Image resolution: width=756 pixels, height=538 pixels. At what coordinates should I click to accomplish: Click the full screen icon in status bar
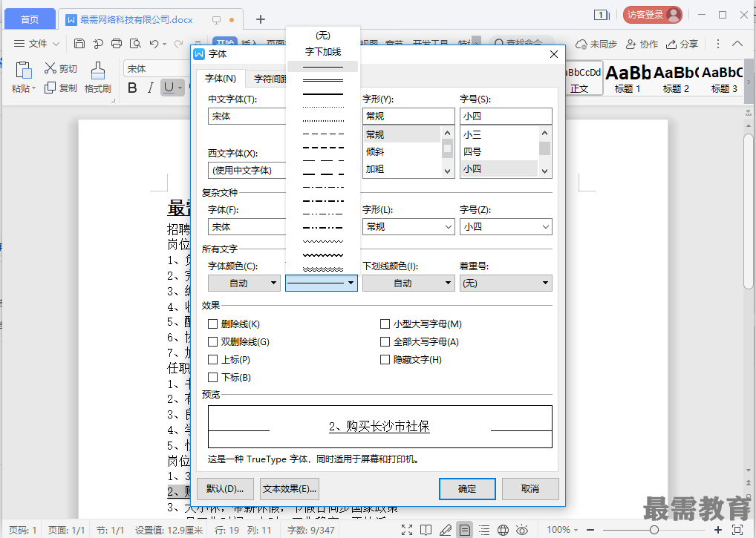[407, 530]
